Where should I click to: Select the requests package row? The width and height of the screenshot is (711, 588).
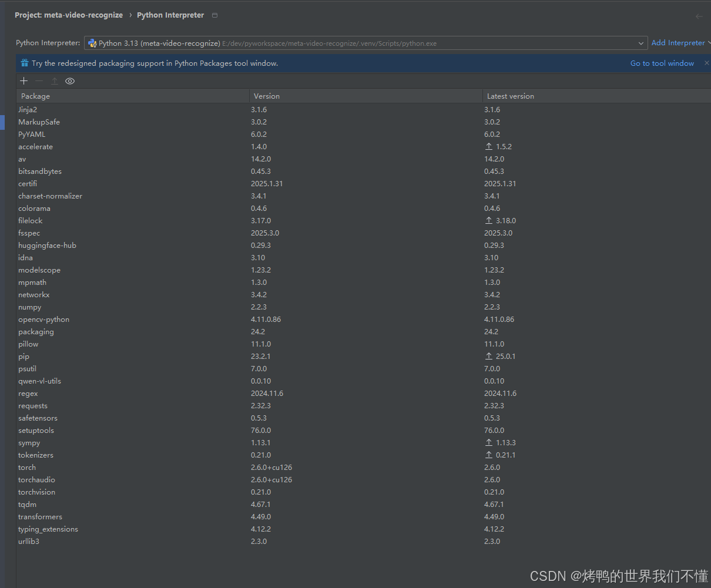[364, 406]
